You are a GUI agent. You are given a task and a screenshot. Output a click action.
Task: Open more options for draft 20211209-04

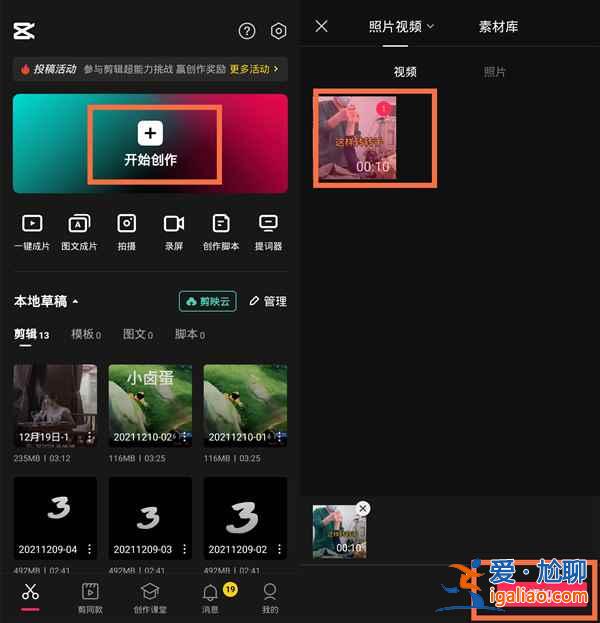(x=89, y=549)
